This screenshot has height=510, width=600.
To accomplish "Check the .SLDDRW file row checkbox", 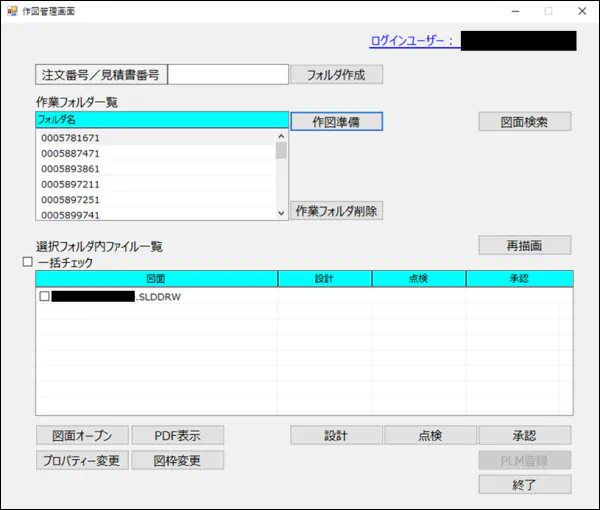I will click(x=44, y=296).
